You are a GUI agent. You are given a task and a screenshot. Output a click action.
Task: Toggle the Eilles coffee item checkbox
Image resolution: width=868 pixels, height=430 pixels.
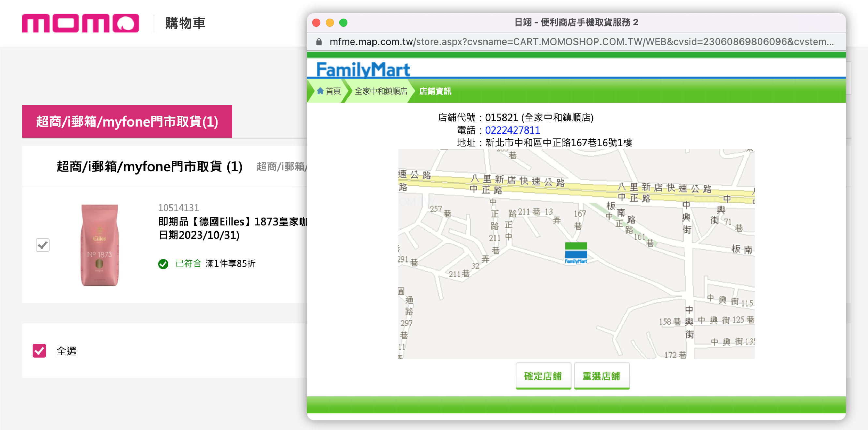point(43,245)
